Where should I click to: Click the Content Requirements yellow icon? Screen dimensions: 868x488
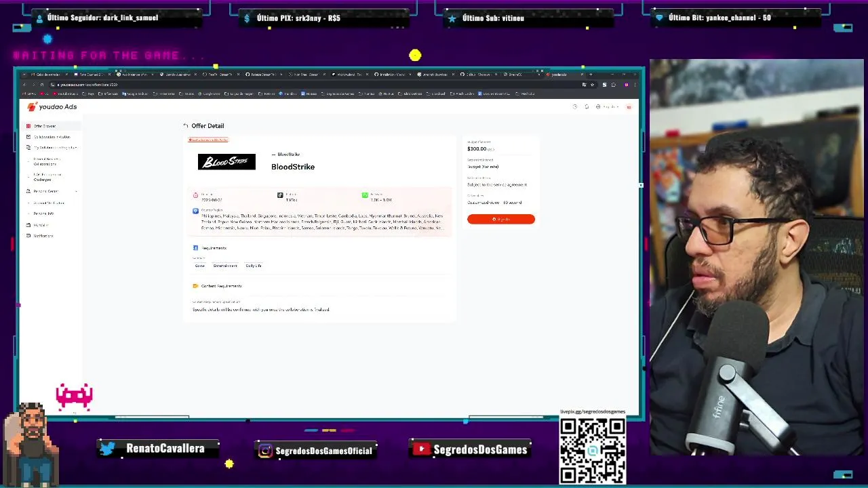(196, 286)
